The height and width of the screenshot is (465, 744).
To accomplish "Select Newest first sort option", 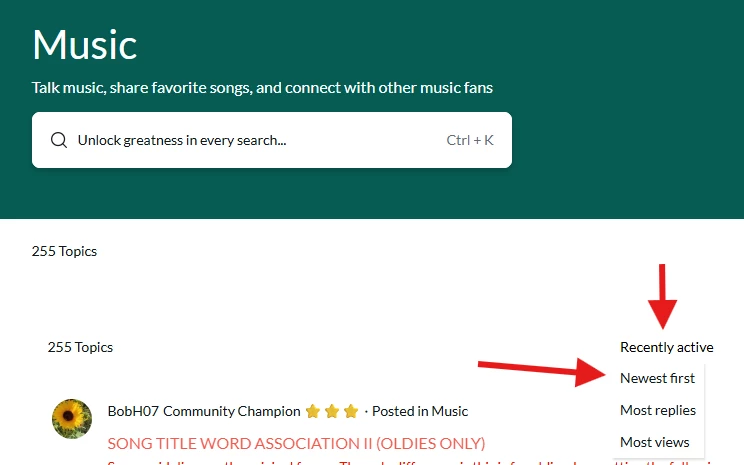I will (657, 378).
